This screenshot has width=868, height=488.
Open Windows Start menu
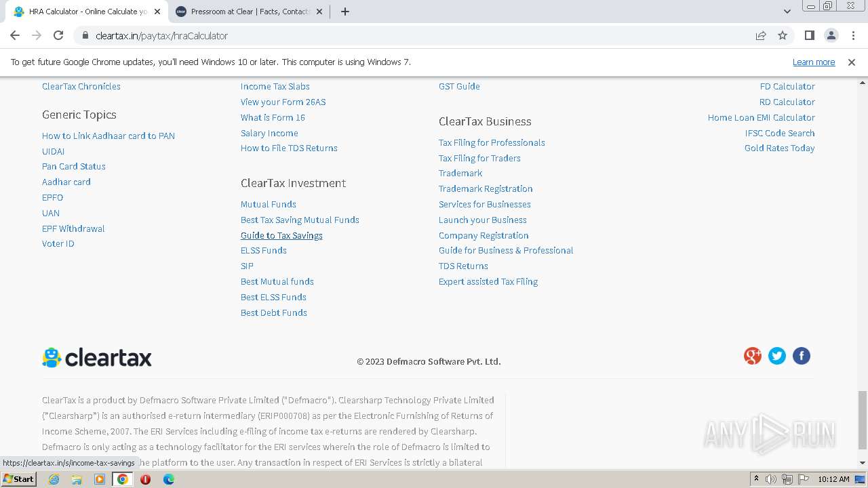[18, 479]
